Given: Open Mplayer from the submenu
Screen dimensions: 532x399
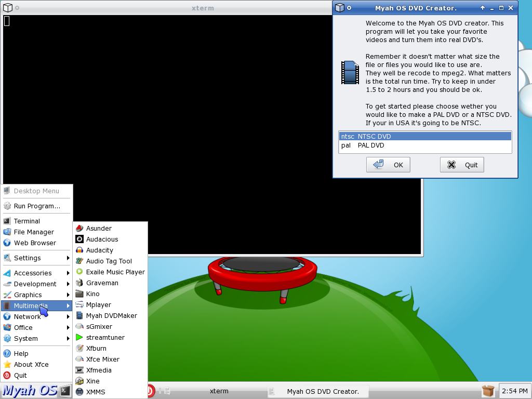Looking at the screenshot, I should coord(110,304).
